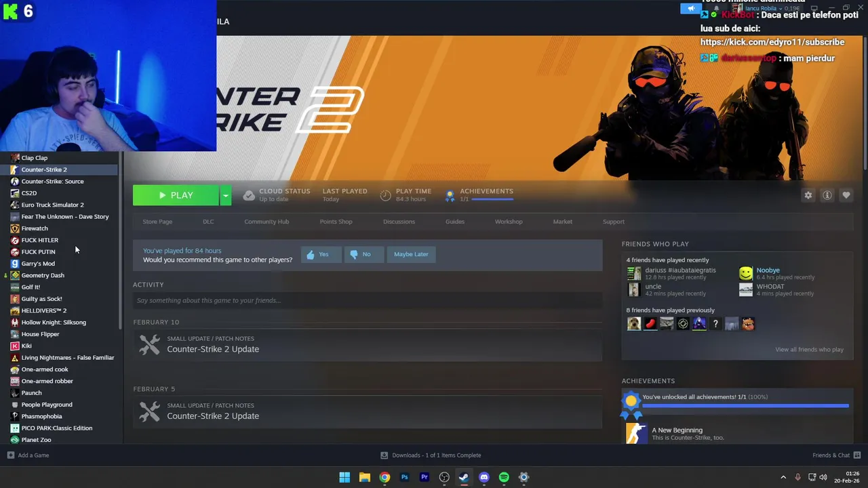Open Discord from the taskbar
Image resolution: width=868 pixels, height=488 pixels.
pos(484,477)
